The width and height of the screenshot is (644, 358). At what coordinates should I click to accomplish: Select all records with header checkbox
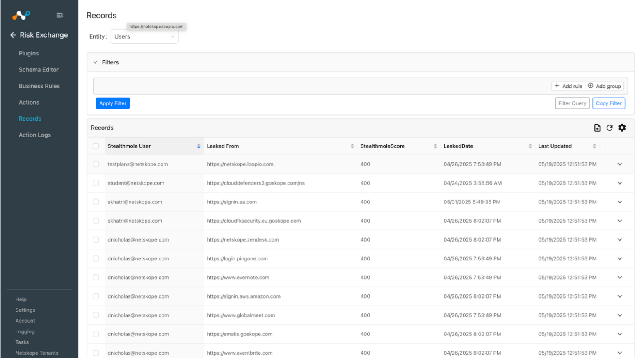coord(96,146)
